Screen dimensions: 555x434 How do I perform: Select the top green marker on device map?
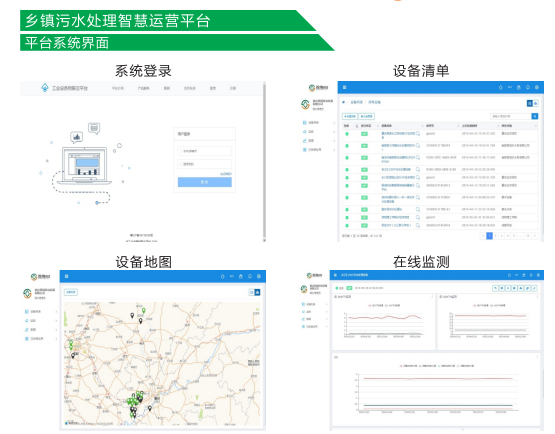[144, 310]
